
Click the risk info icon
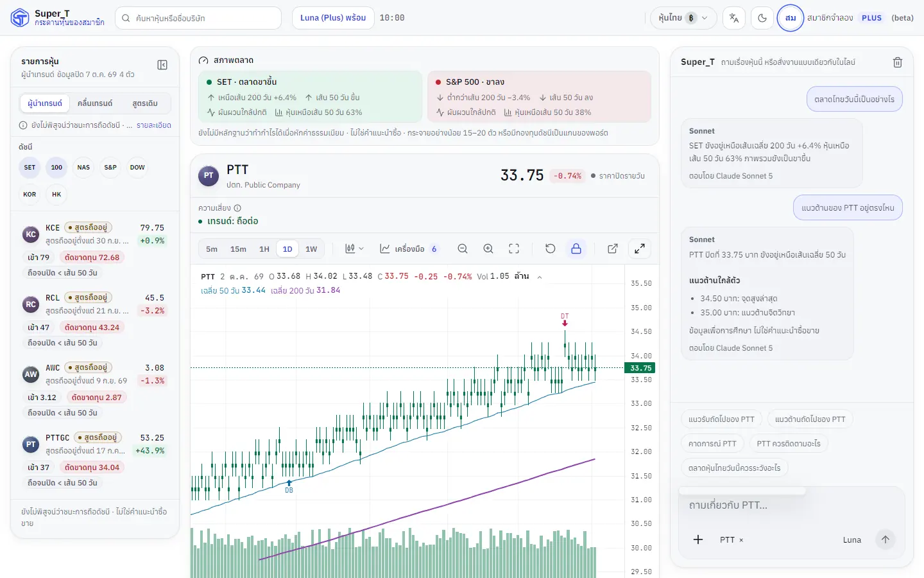pos(237,208)
